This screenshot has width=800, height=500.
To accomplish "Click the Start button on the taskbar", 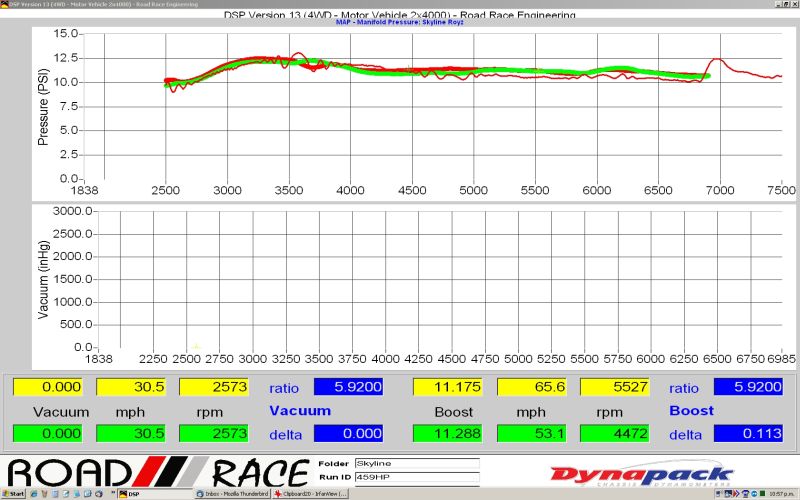I will pyautogui.click(x=13, y=494).
